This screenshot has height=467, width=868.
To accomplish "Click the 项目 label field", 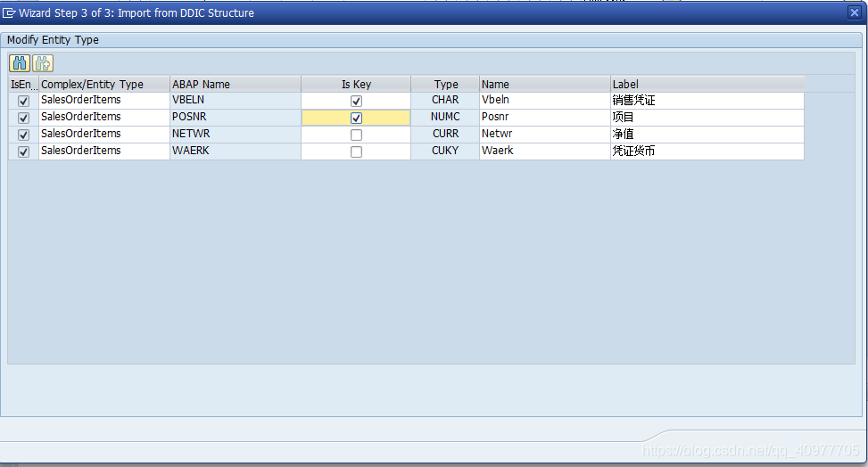I will click(x=707, y=118).
